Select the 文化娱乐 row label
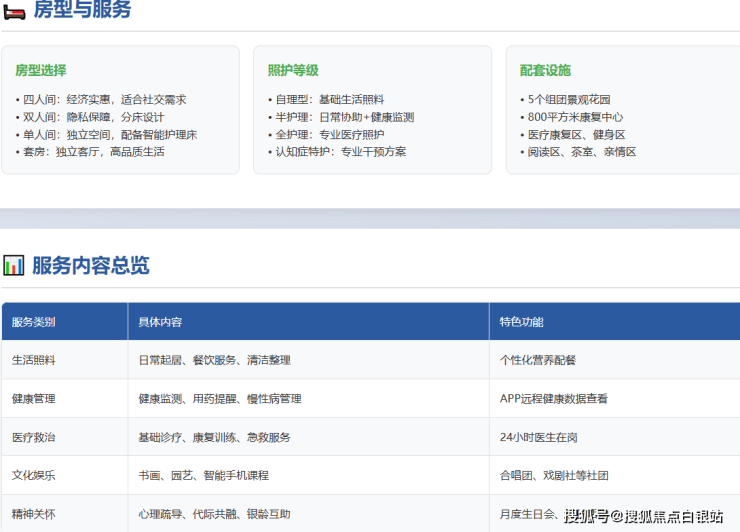This screenshot has width=740, height=532. click(x=34, y=475)
